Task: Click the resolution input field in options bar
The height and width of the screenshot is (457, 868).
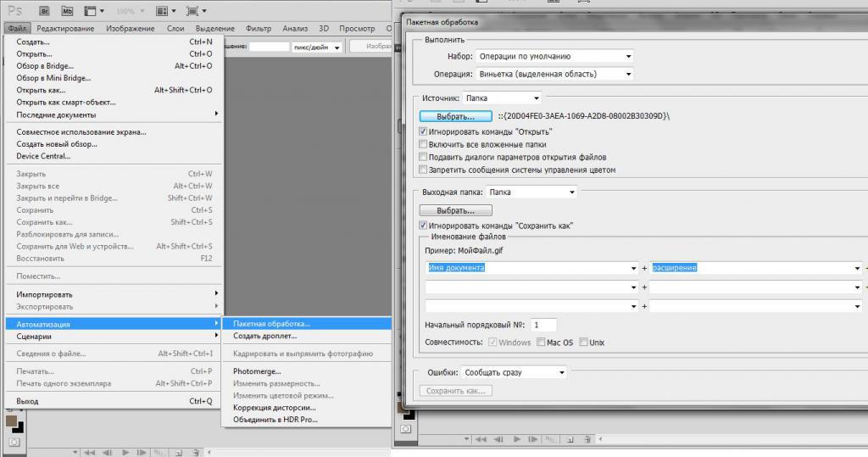Action: coord(269,47)
